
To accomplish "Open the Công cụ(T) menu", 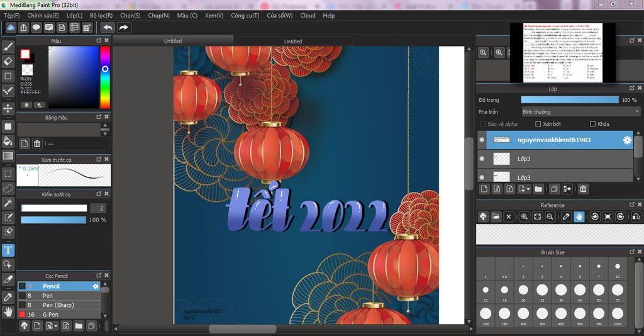I will click(245, 15).
